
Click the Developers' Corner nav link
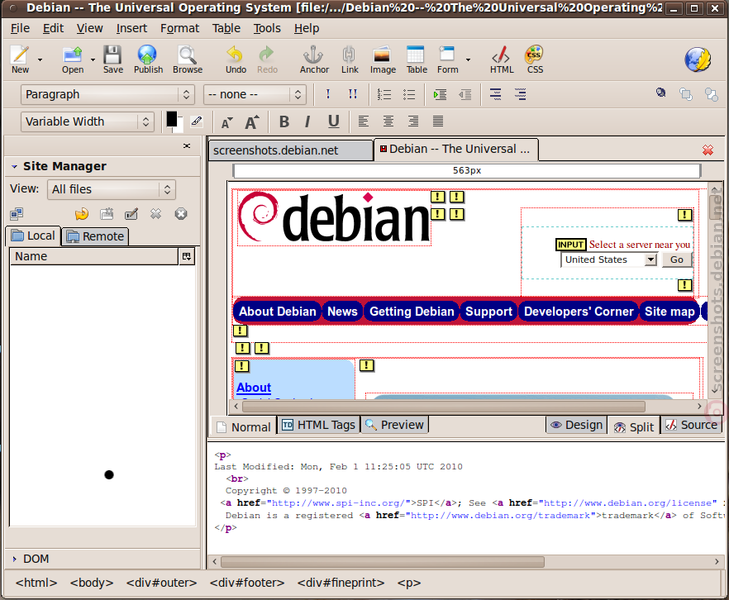578,311
